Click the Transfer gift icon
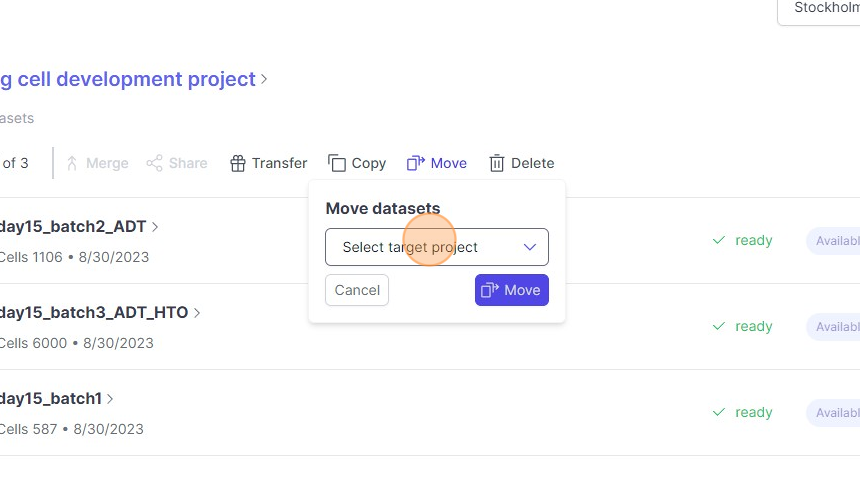This screenshot has height=481, width=860. tap(237, 163)
